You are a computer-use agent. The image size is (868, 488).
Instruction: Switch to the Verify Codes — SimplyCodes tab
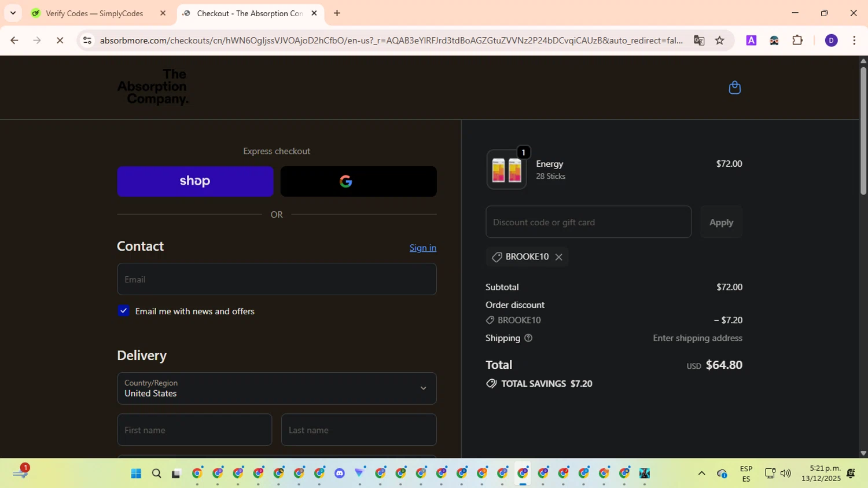coord(94,13)
